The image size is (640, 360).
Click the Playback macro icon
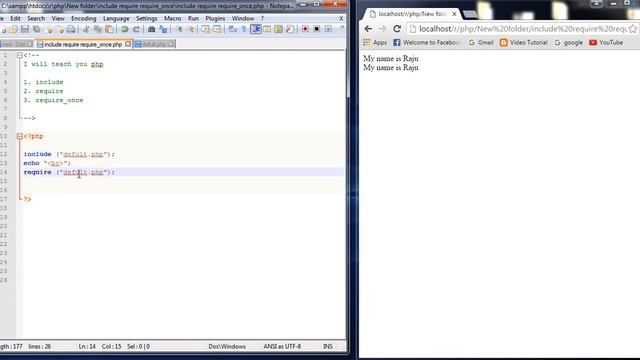(x=328, y=29)
